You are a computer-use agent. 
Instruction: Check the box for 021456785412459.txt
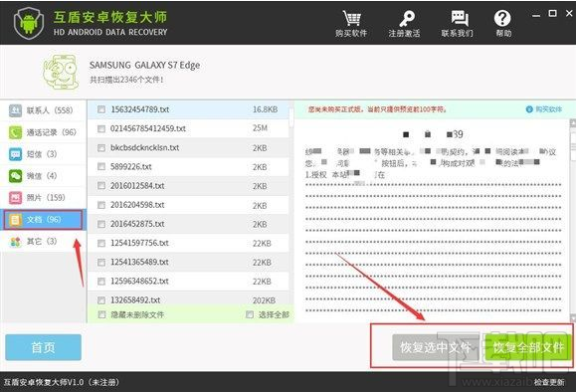coord(101,128)
